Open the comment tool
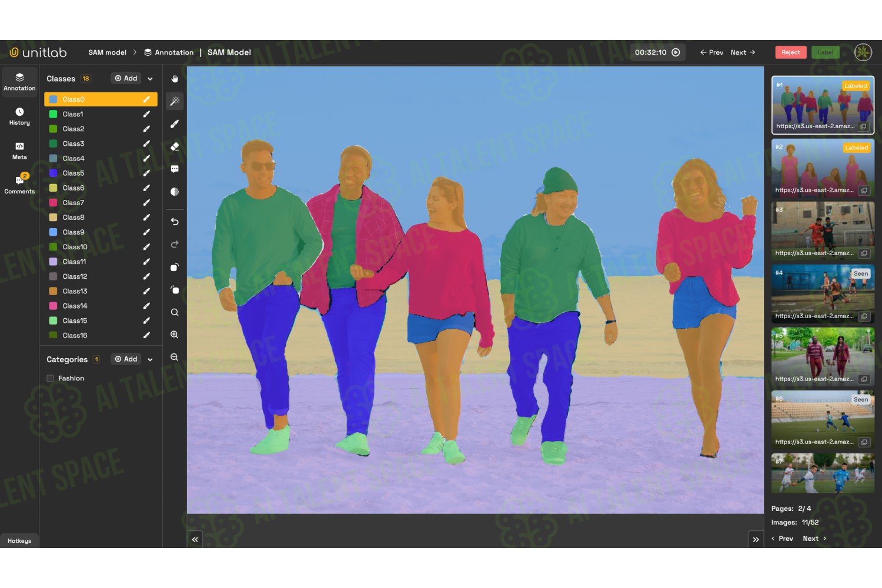Viewport: 882px width, 588px height. [175, 169]
